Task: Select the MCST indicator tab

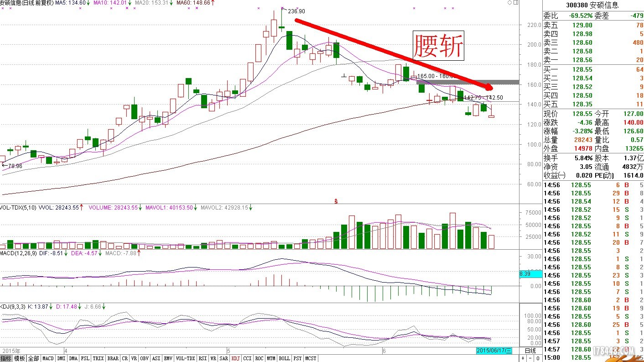Action: coord(311,358)
